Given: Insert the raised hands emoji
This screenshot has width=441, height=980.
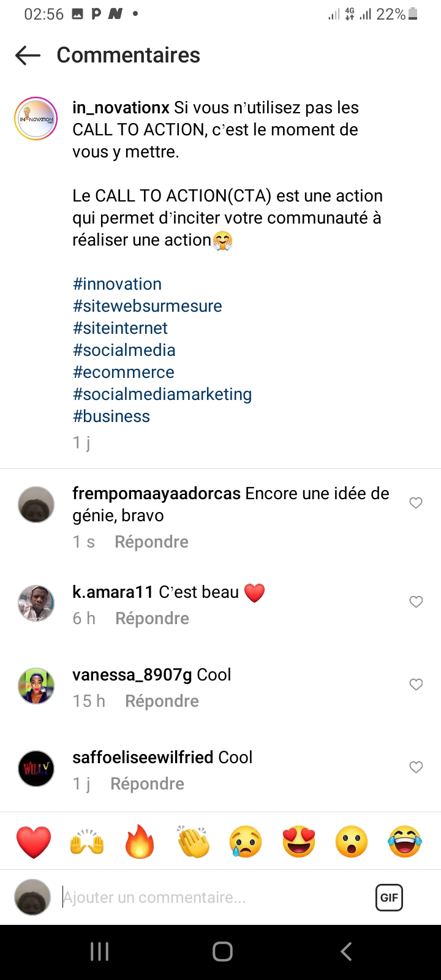Looking at the screenshot, I should [87, 842].
